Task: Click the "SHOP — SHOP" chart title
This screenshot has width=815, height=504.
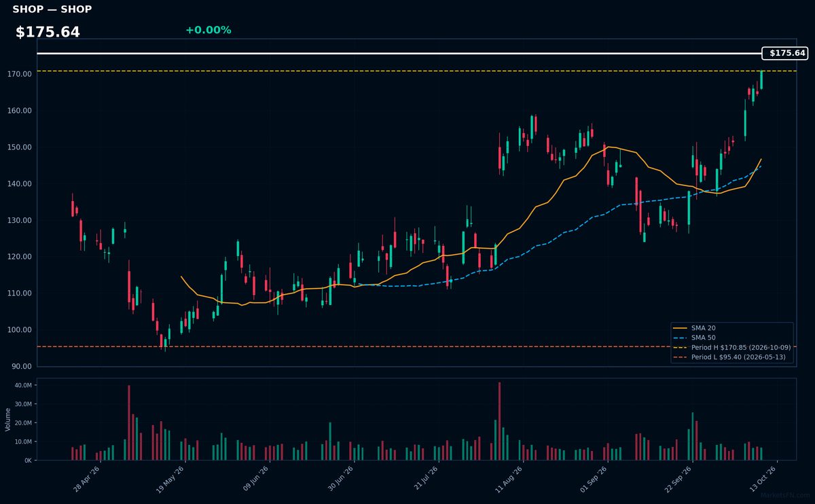Action: (52, 10)
